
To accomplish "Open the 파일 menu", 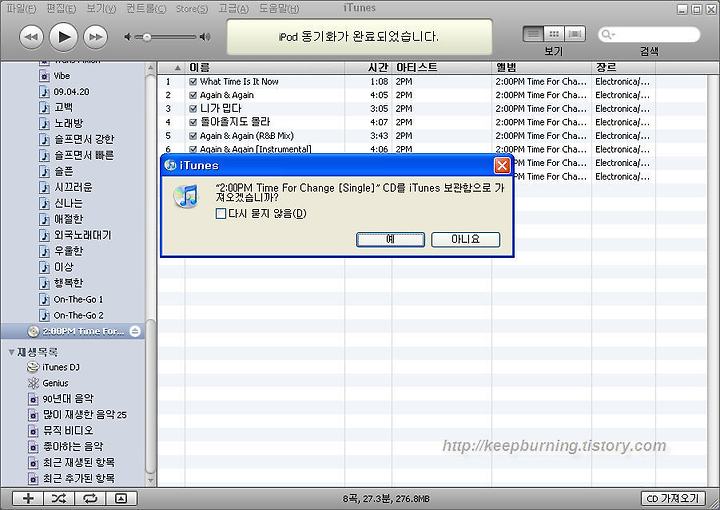I will pyautogui.click(x=22, y=8).
